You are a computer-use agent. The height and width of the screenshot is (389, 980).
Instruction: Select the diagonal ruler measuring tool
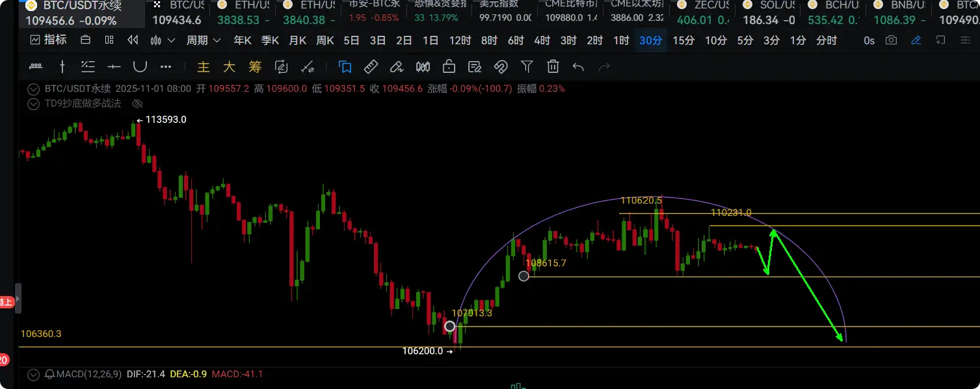371,66
